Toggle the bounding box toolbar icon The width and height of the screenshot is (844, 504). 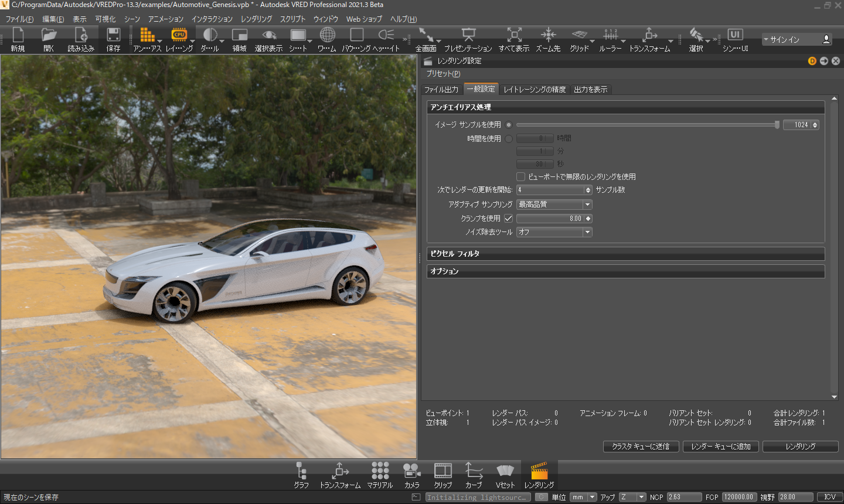point(356,35)
